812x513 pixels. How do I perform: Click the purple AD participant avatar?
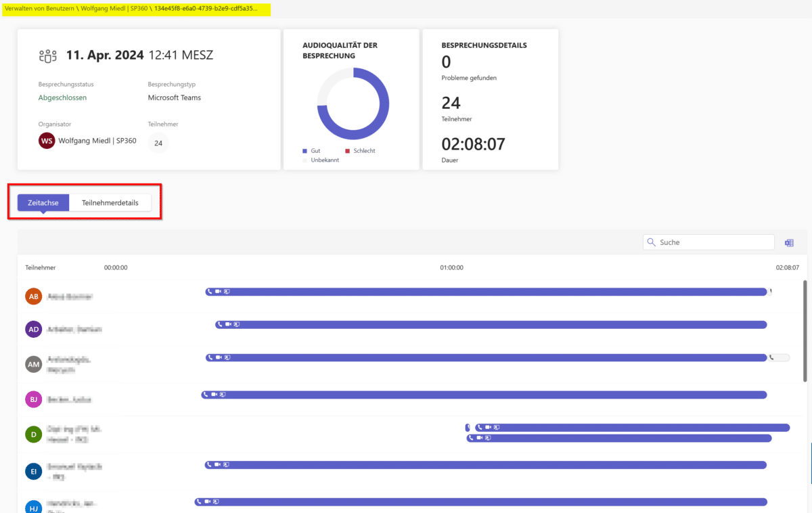click(x=33, y=329)
